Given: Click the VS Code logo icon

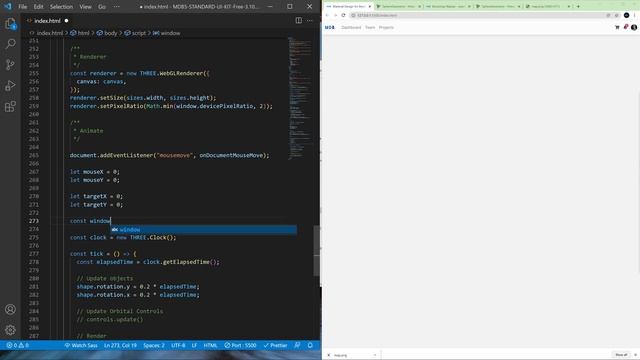Looking at the screenshot, I should 8,7.
